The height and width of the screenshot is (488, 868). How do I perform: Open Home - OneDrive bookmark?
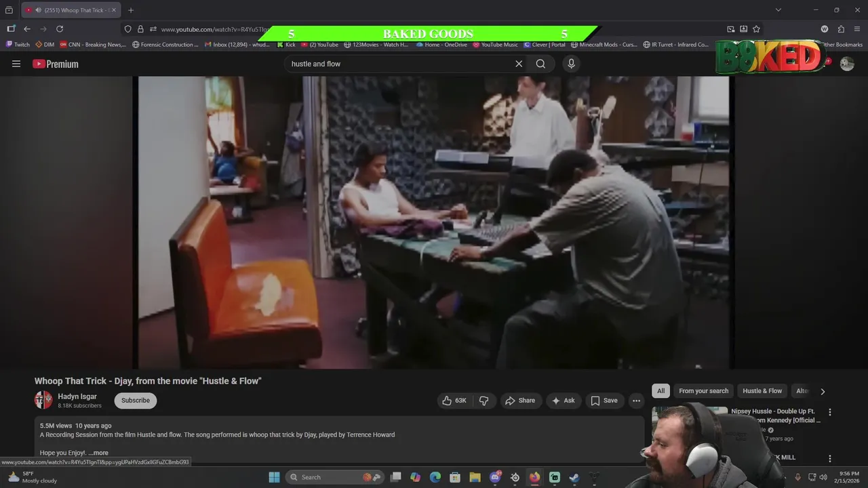pyautogui.click(x=441, y=45)
